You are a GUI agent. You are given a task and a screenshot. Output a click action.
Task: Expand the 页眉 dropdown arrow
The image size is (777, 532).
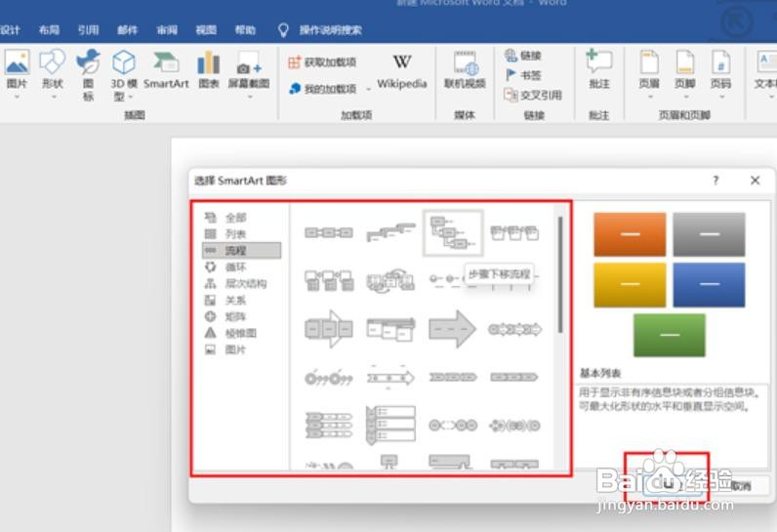(650, 97)
